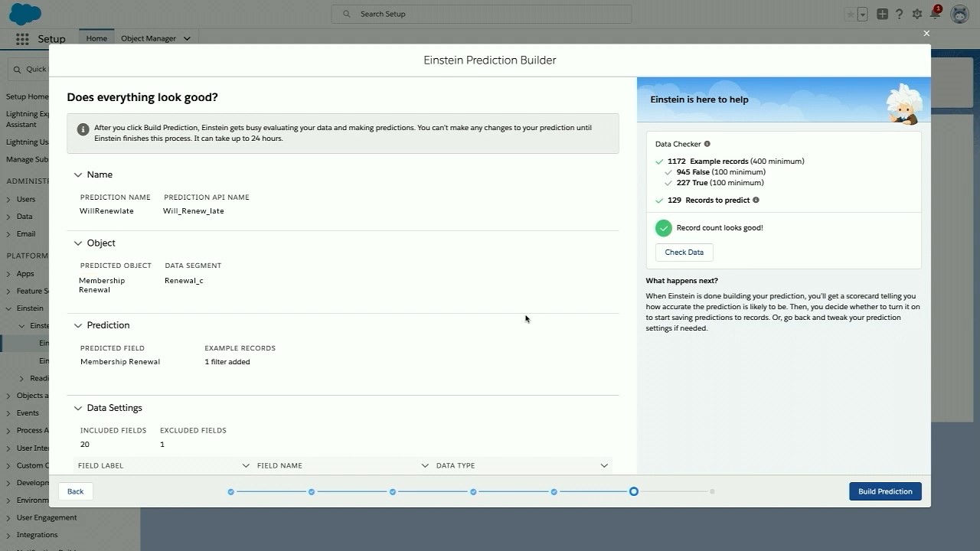Click the Build Prediction button

click(x=885, y=491)
